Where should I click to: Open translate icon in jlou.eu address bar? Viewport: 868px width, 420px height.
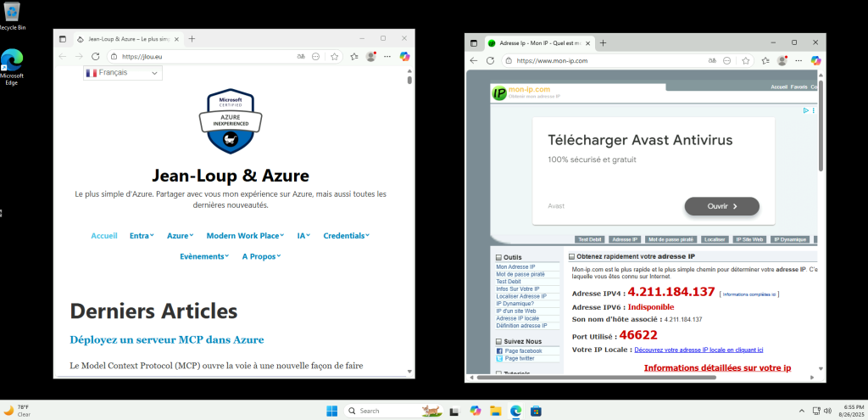click(x=301, y=57)
